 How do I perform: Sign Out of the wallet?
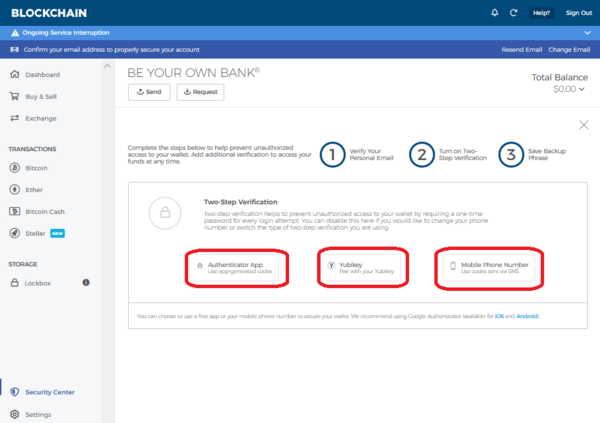(x=579, y=13)
